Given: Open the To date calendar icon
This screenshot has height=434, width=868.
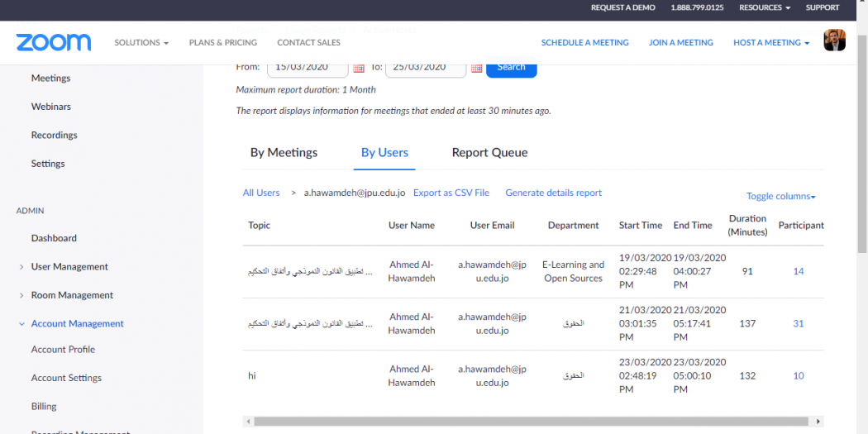Looking at the screenshot, I should coord(477,68).
